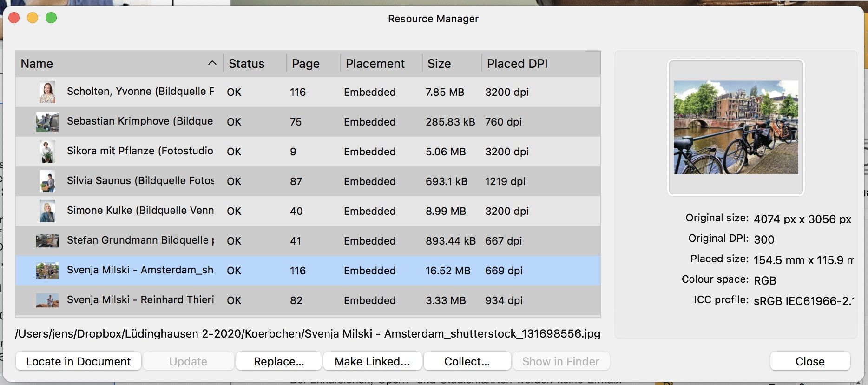
Task: Select the Sebastian Krimphove resource name
Action: [140, 121]
